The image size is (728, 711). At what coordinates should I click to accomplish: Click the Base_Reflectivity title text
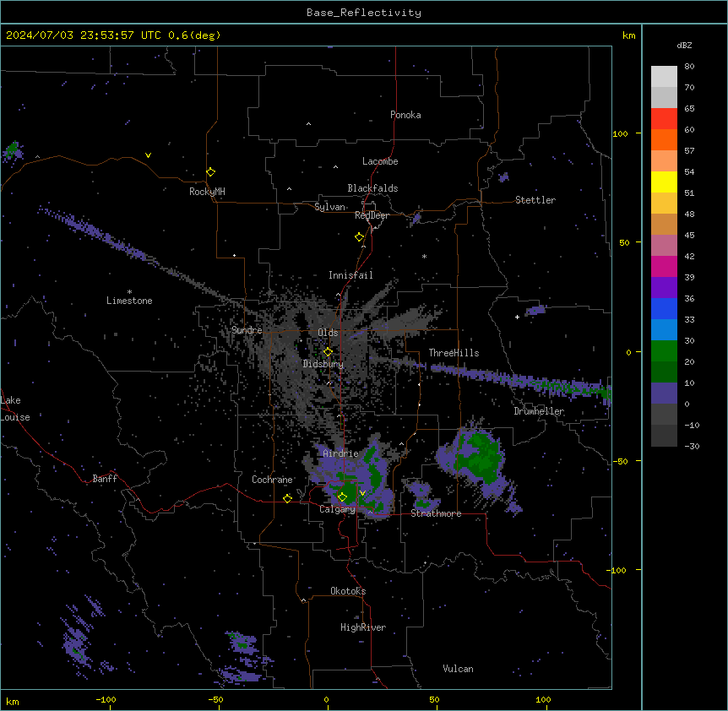[x=364, y=13]
